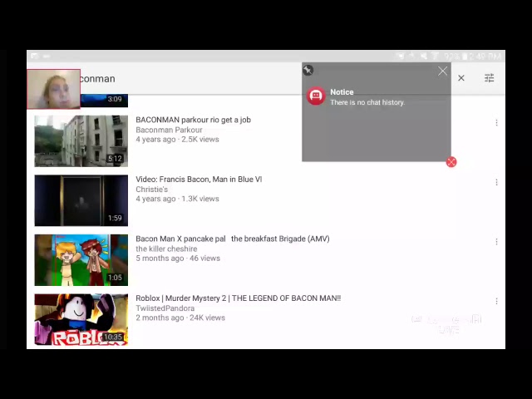Tap '4 years ago · 1.3K views' text
This screenshot has height=399, width=532.
177,199
